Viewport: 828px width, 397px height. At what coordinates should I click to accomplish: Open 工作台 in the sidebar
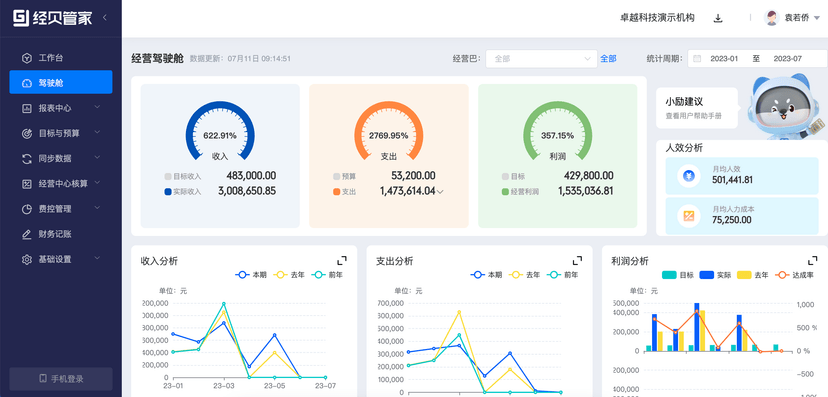coord(61,58)
